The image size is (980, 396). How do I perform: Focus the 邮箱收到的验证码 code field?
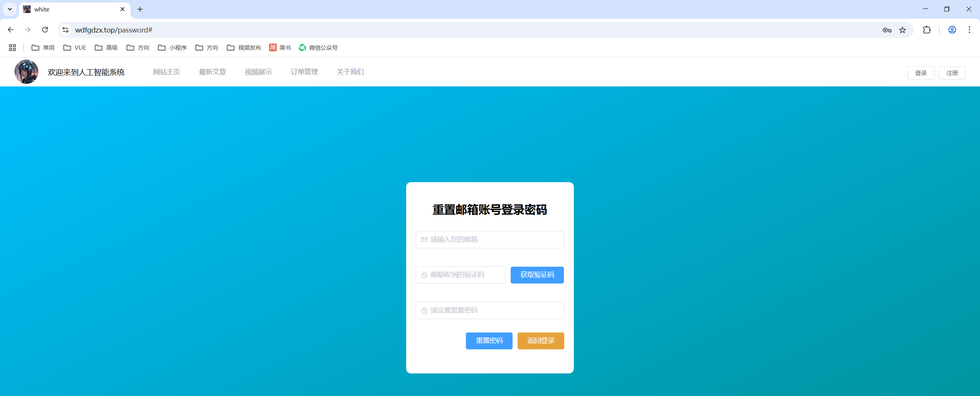coord(461,275)
